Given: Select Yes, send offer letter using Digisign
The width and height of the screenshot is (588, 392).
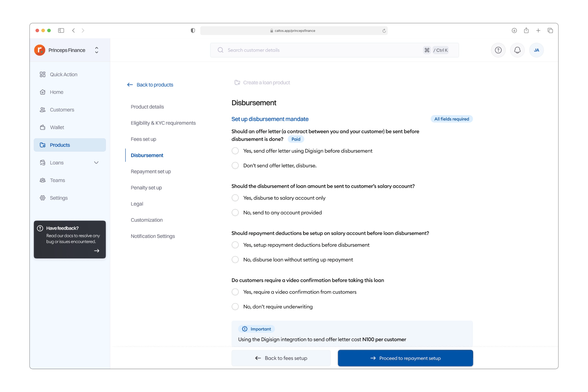Looking at the screenshot, I should coord(235,151).
